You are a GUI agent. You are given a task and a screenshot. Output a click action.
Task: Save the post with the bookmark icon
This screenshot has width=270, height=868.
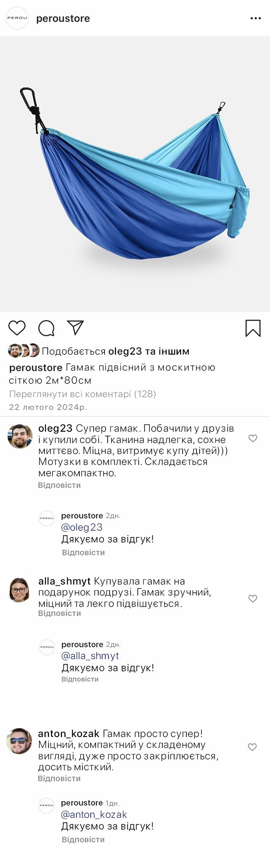tap(253, 328)
